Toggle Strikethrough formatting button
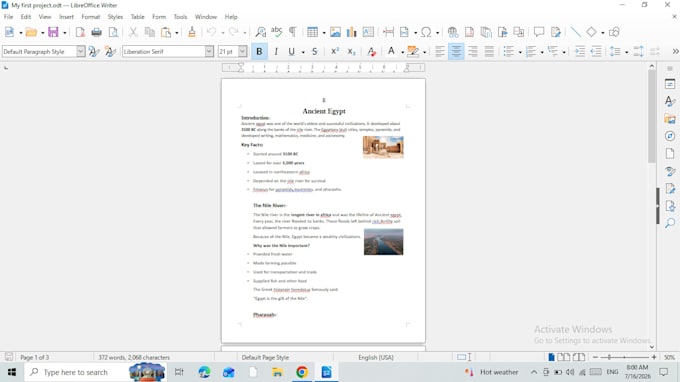The width and height of the screenshot is (680, 382). (x=314, y=52)
